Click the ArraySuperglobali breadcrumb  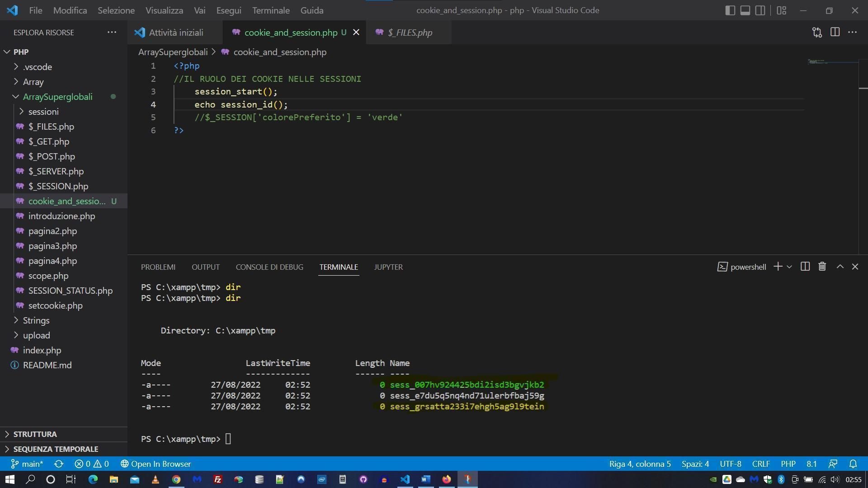[x=173, y=52]
